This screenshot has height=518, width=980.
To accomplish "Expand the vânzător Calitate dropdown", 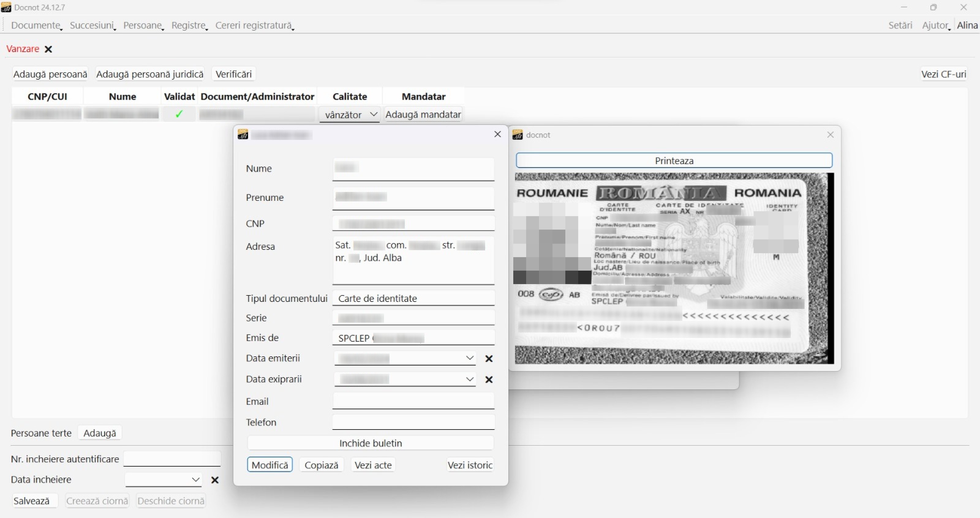I will click(x=373, y=114).
